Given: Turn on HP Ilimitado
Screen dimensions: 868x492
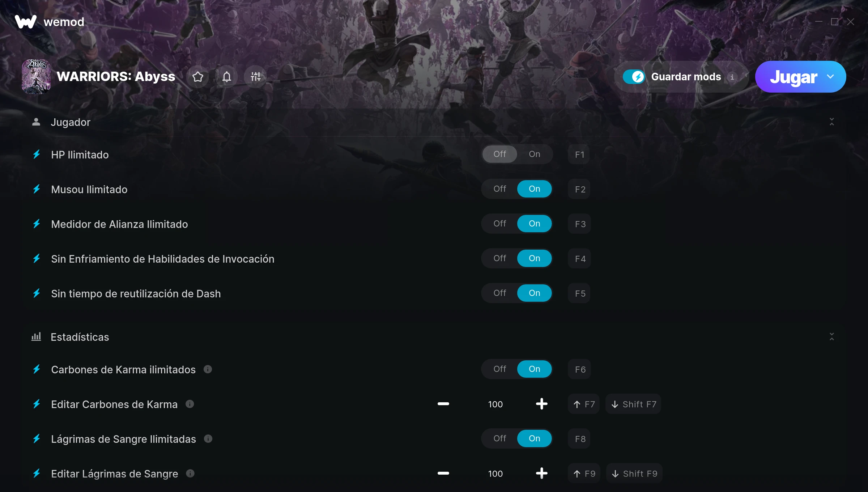Looking at the screenshot, I should 534,154.
